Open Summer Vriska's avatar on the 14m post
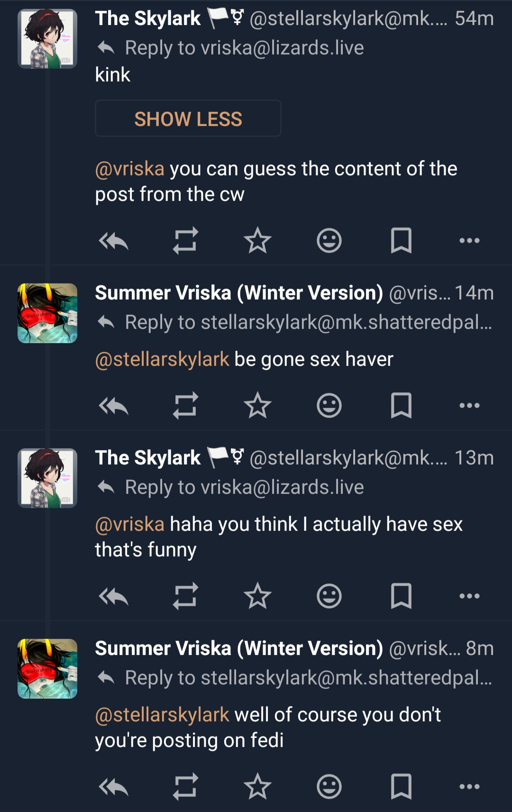The image size is (512, 812). [47, 313]
